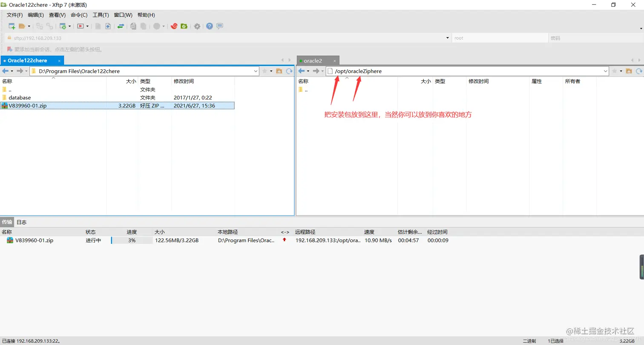The height and width of the screenshot is (345, 644).
Task: Select V839960-01.zip in local file list
Action: [117, 106]
